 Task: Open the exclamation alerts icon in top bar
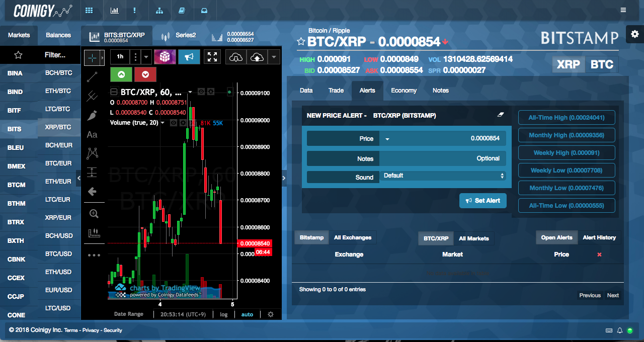pos(134,10)
